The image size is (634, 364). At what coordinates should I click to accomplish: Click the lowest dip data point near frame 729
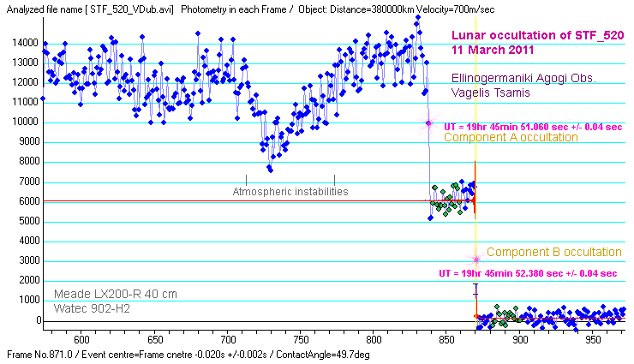tap(271, 170)
